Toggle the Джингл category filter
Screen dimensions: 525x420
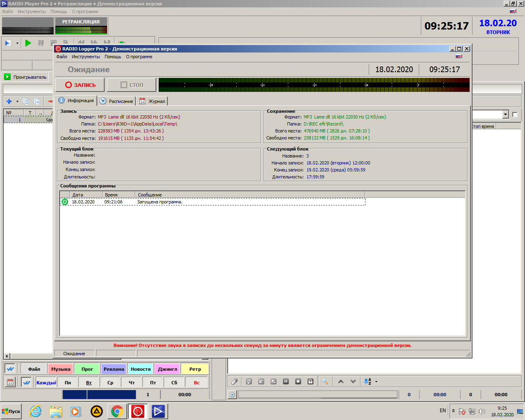click(x=167, y=369)
